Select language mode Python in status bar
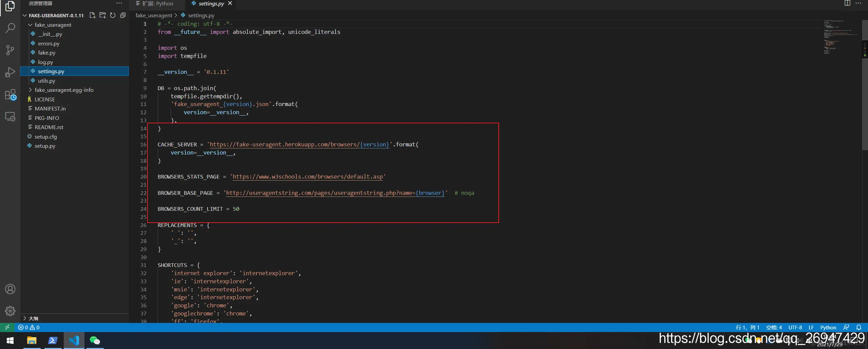This screenshot has width=868, height=349. (828, 327)
